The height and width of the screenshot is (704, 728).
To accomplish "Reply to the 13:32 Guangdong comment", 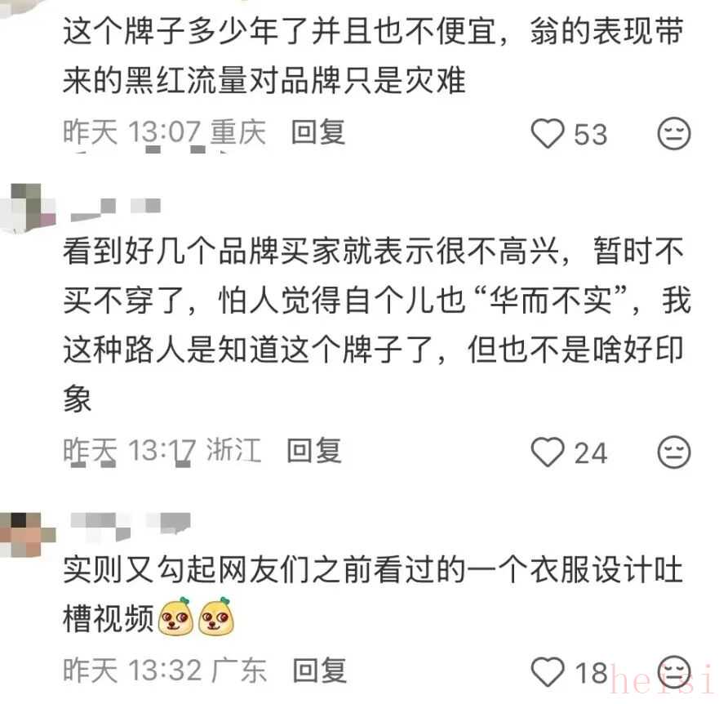I will point(320,670).
